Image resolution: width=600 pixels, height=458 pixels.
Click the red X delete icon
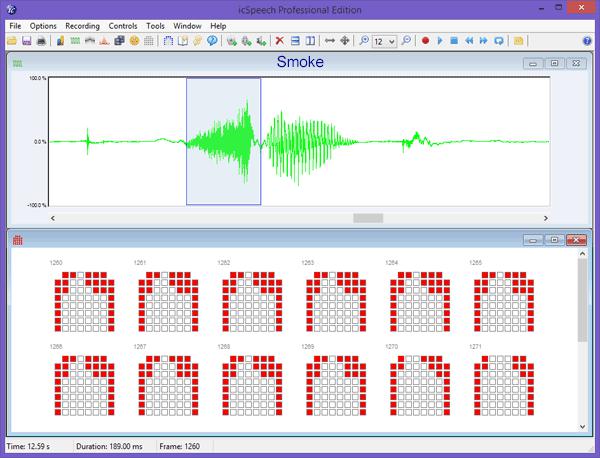(280, 41)
